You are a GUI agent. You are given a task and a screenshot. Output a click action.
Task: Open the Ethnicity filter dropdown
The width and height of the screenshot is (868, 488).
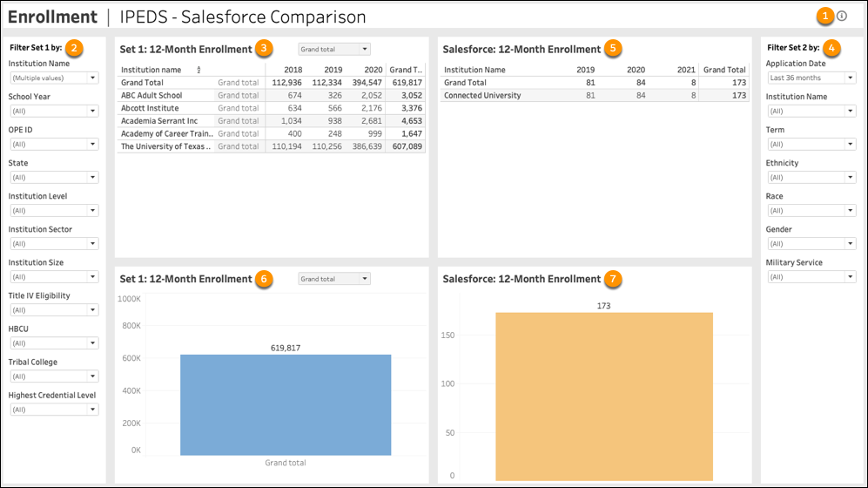811,178
